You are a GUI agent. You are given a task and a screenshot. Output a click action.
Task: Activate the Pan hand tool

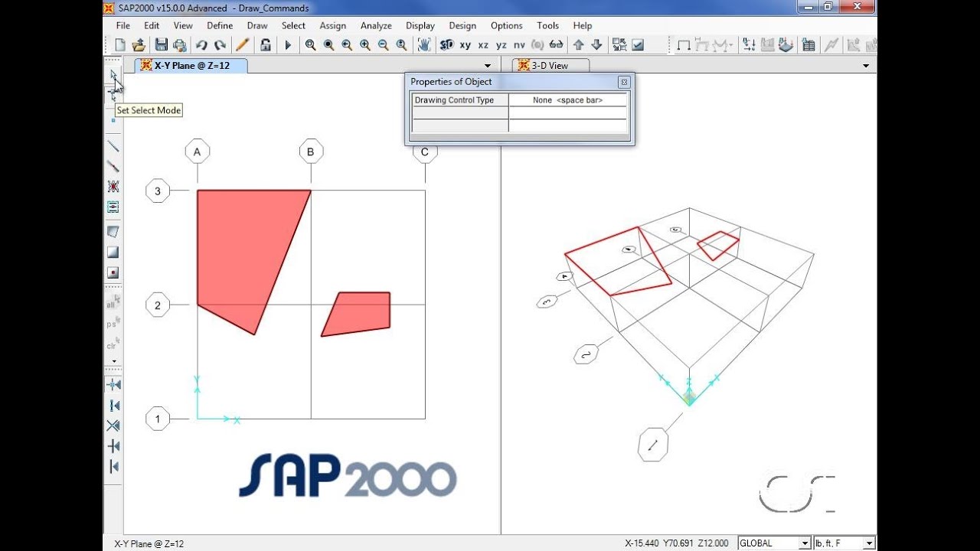pyautogui.click(x=424, y=45)
